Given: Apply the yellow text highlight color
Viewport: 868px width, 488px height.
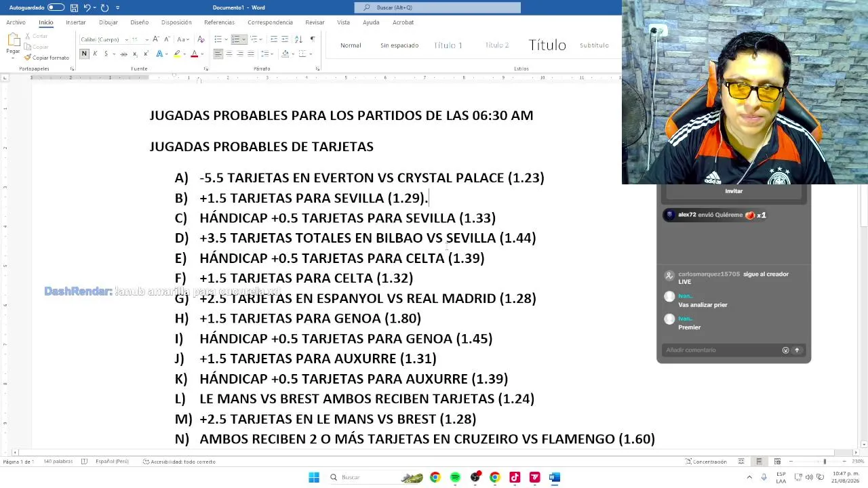Looking at the screenshot, I should coord(177,54).
